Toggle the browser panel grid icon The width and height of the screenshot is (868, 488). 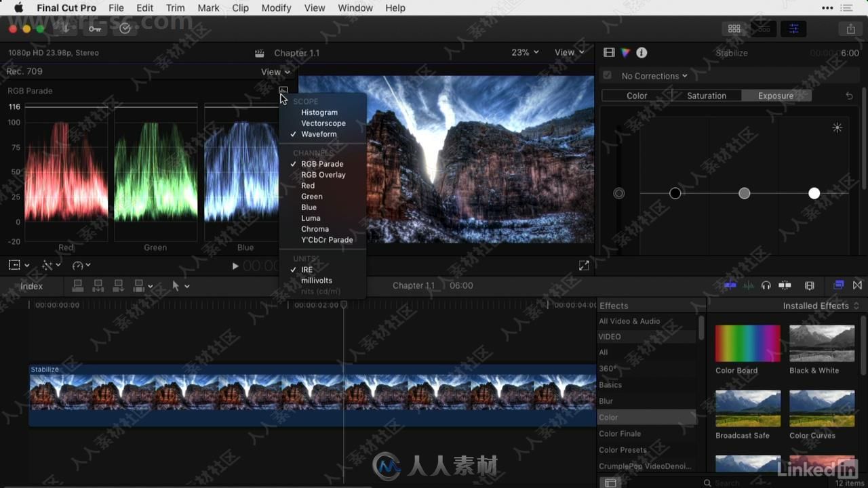coord(734,28)
